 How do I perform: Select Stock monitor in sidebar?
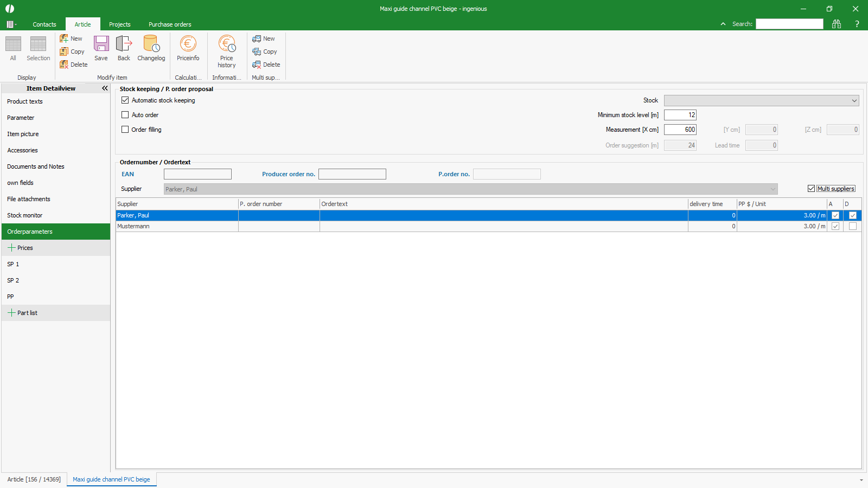click(25, 215)
